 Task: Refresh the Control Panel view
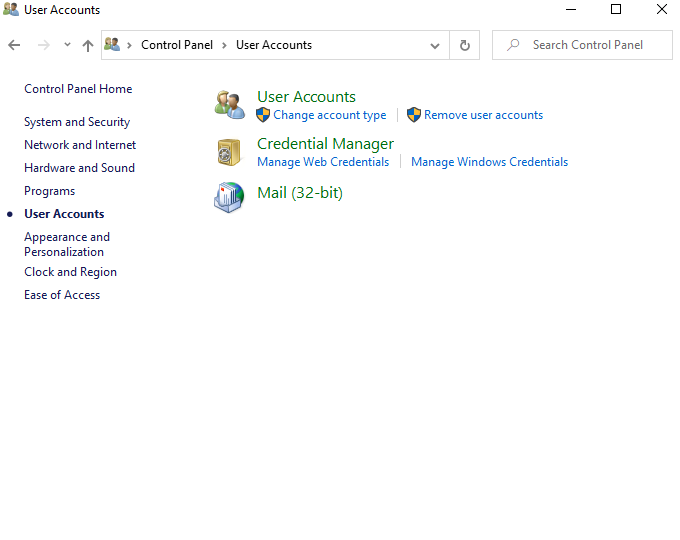464,45
